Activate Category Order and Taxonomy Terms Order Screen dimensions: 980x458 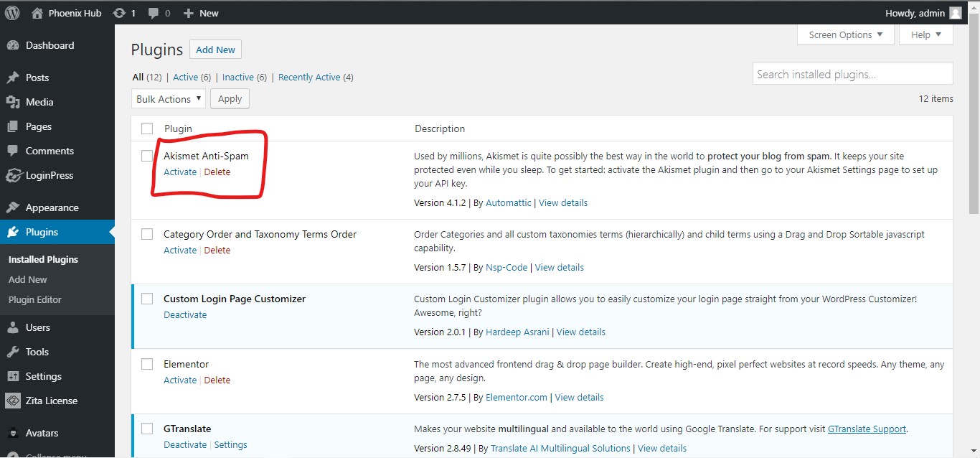(x=180, y=250)
